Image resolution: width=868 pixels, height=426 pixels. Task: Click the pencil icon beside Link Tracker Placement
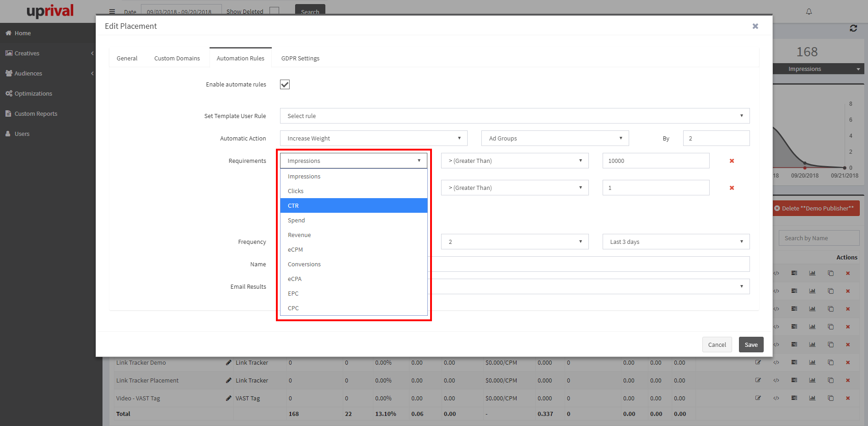pyautogui.click(x=228, y=380)
